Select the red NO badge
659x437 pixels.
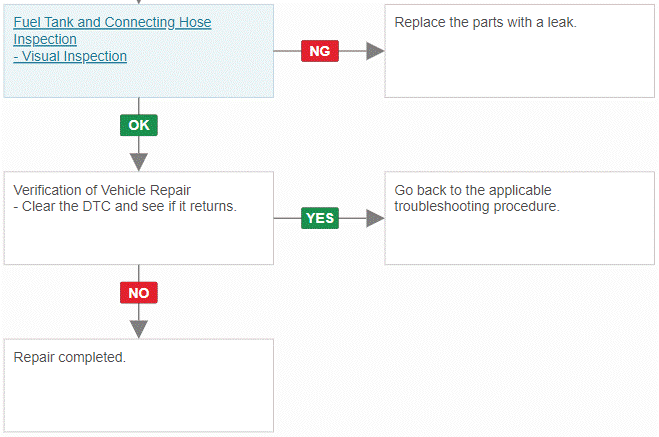click(139, 292)
